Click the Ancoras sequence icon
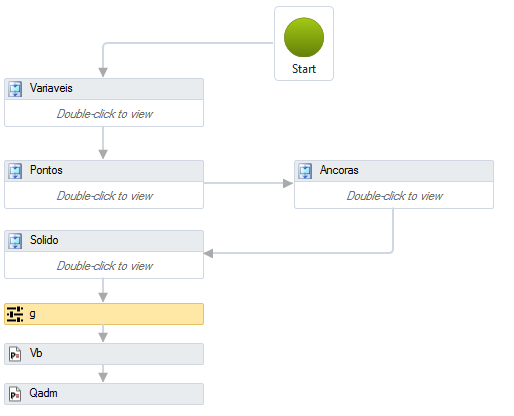Image resolution: width=514 pixels, height=416 pixels. click(x=305, y=171)
